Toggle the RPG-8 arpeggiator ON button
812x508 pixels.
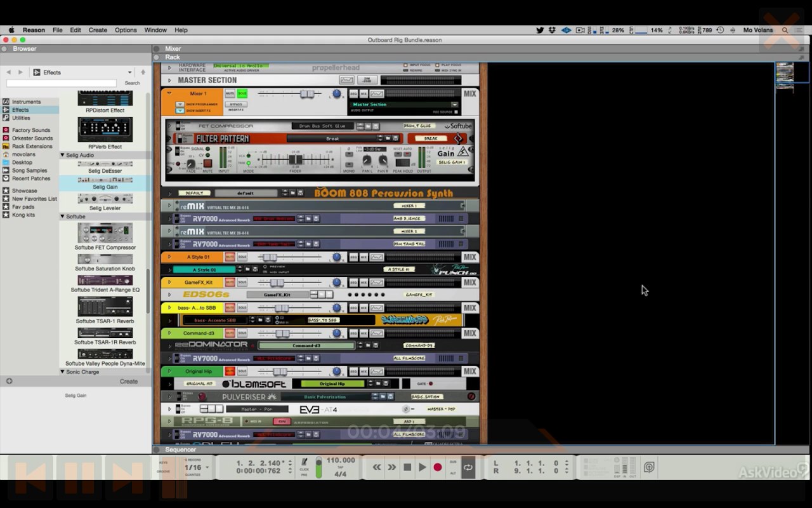(x=282, y=422)
